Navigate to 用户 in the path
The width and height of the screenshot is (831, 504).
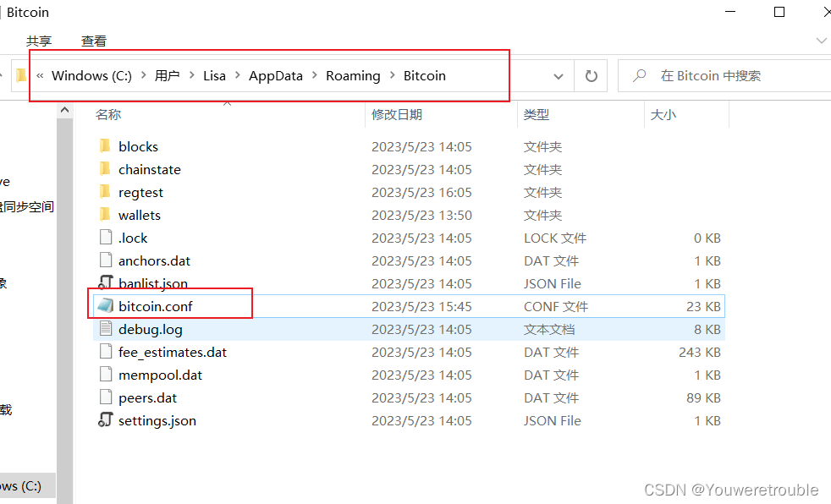coord(167,76)
